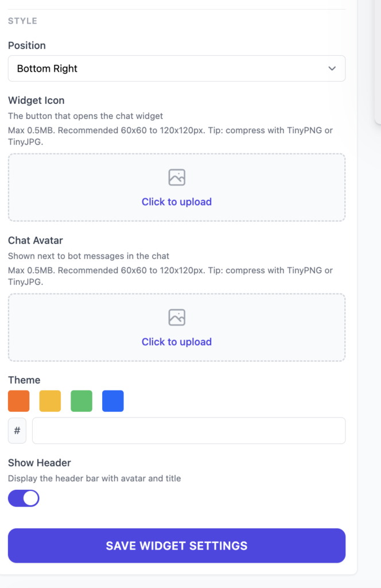The width and height of the screenshot is (381, 588).
Task: Click the Widget Icon section label
Action: coord(36,100)
